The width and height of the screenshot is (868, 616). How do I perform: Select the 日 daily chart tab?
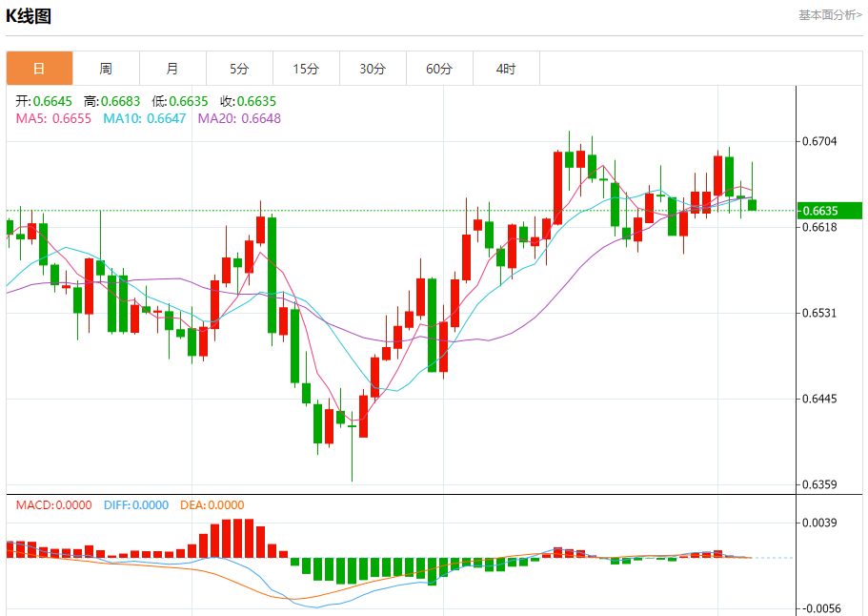[x=39, y=69]
